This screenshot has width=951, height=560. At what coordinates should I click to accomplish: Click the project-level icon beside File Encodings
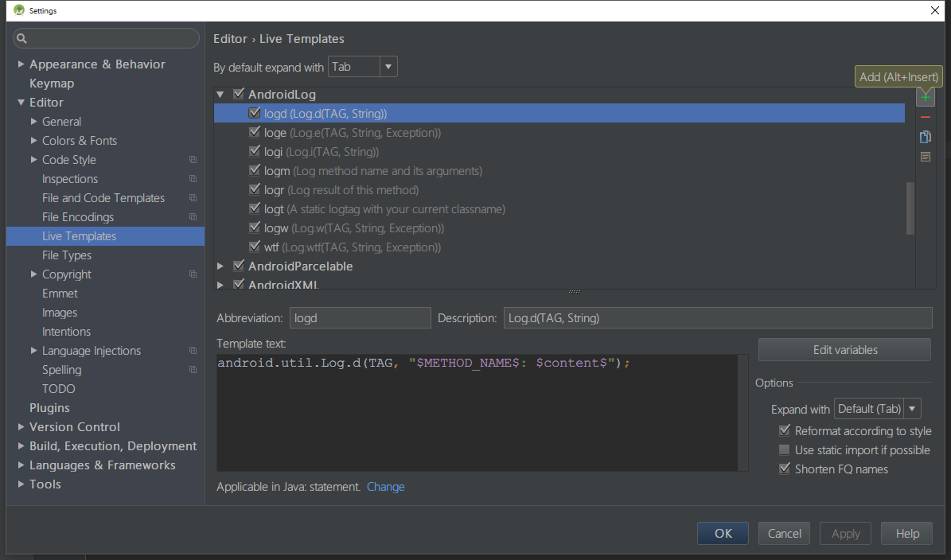coord(193,217)
